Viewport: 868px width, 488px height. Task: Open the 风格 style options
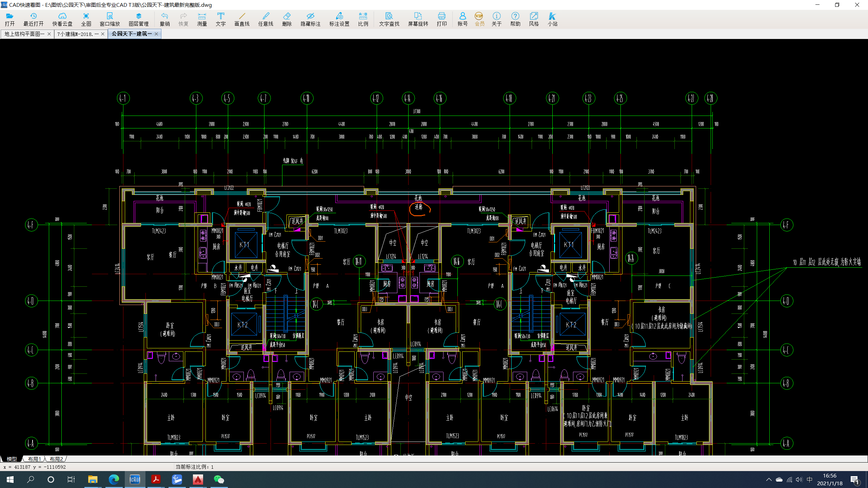pos(534,19)
